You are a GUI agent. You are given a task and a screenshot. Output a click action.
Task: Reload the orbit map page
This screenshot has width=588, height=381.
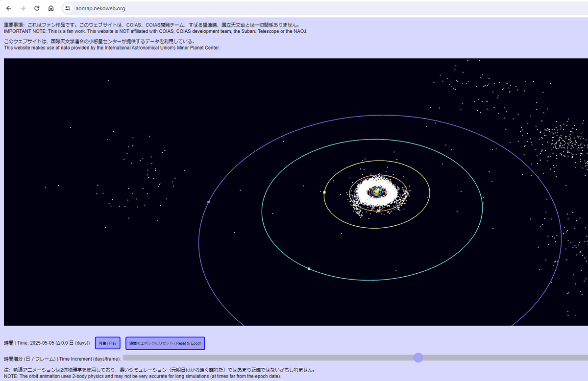(x=36, y=8)
